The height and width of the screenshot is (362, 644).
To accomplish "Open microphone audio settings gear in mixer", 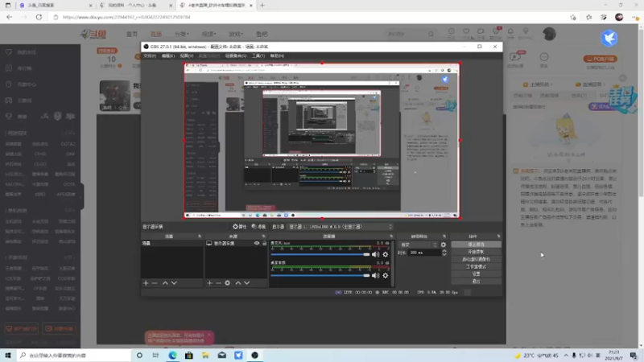I will pyautogui.click(x=386, y=254).
